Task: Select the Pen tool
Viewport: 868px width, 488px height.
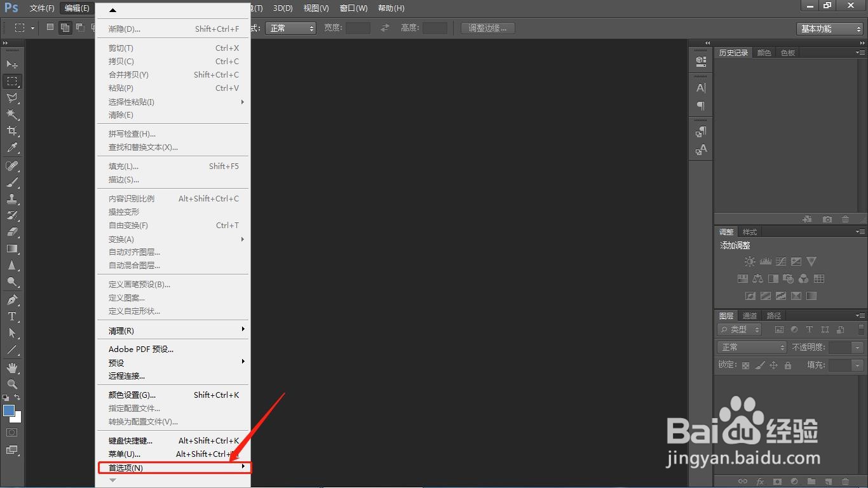Action: (12, 300)
